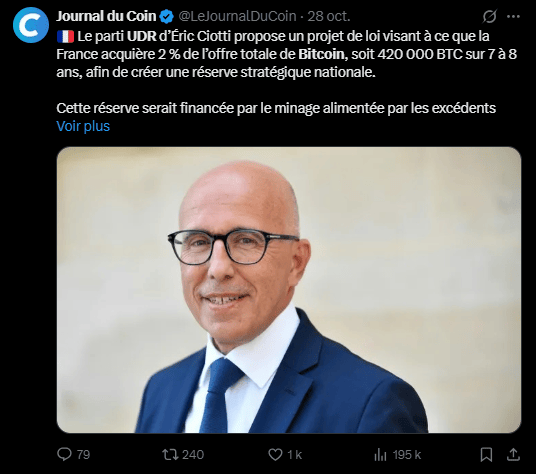Open the three-dots more options menu
Viewport: 536px width, 474px height.
pos(513,16)
